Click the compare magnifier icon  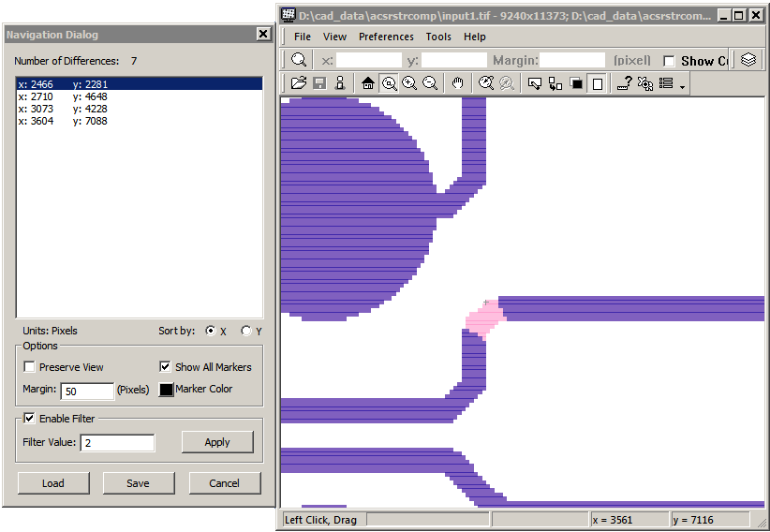pos(486,83)
